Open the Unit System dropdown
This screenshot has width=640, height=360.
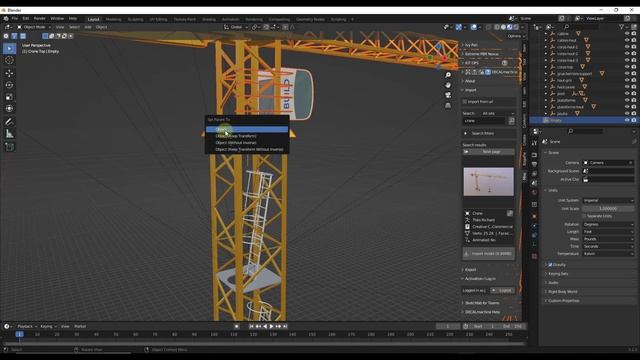608,200
